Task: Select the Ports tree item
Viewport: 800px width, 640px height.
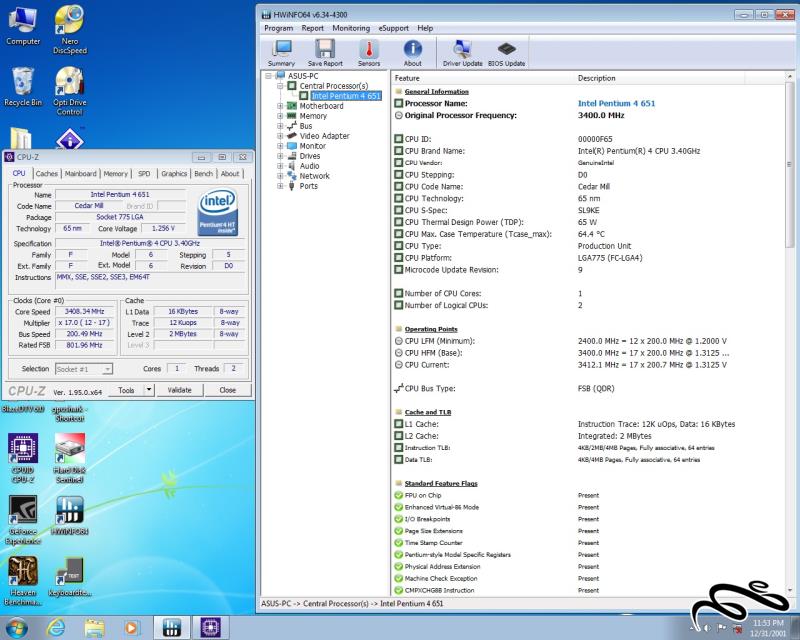Action: 308,186
